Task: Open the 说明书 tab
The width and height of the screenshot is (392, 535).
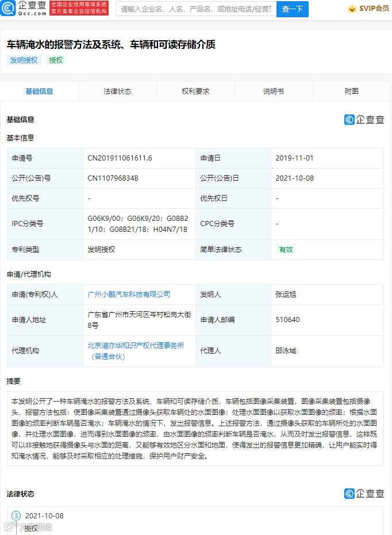Action: (274, 91)
